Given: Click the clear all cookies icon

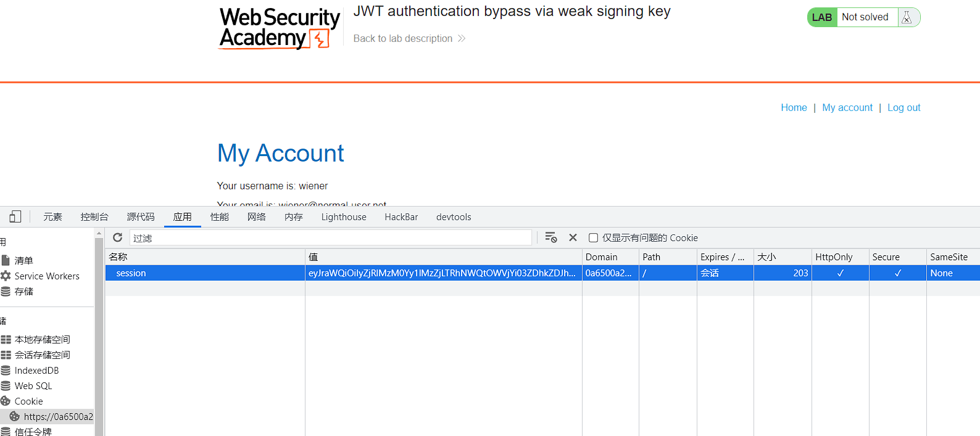Looking at the screenshot, I should [x=551, y=237].
